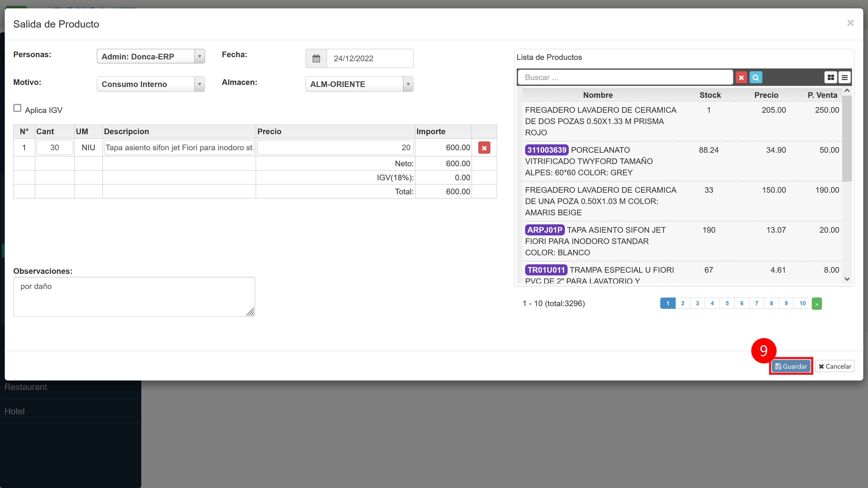This screenshot has height=488, width=868.
Task: Go to product list page 8
Action: coord(771,303)
